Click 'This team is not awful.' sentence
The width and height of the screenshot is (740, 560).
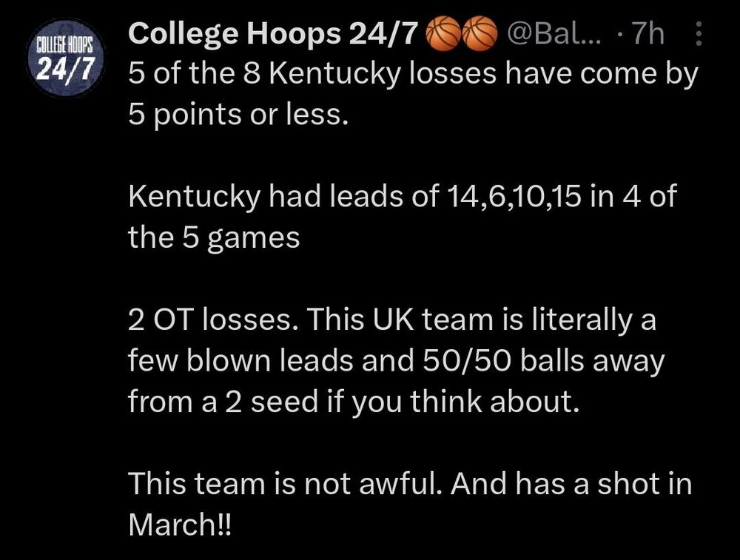tap(286, 484)
